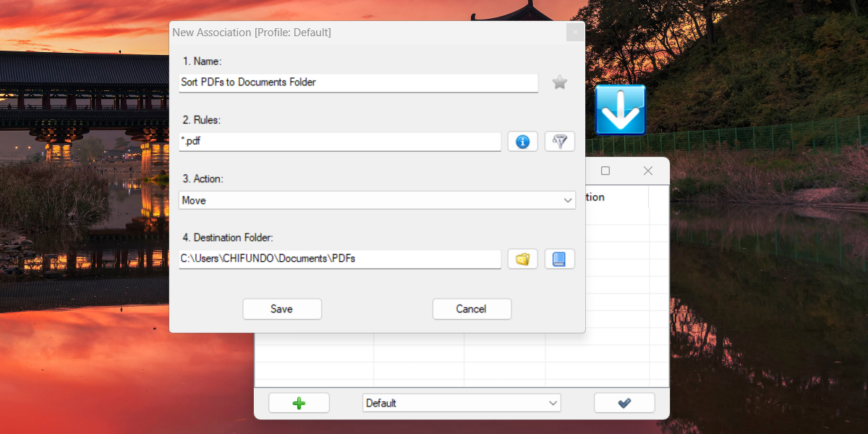Close the New Association dialog window
Screen dimensions: 868x434
[575, 33]
